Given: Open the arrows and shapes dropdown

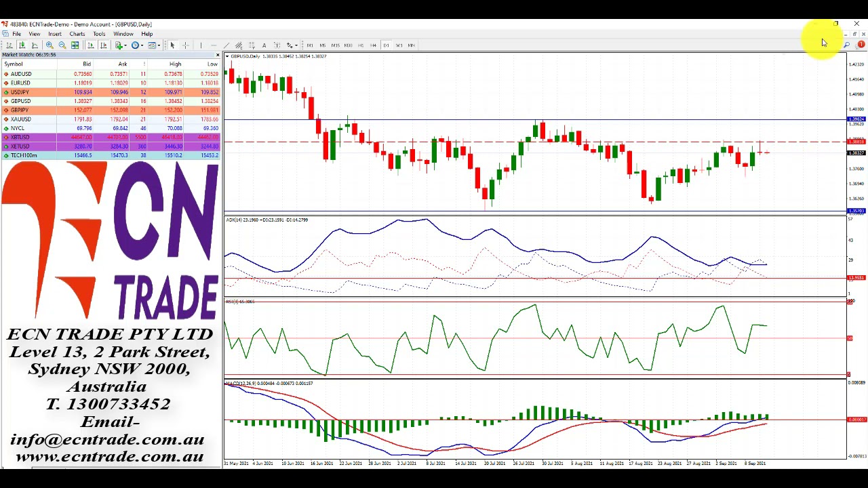Looking at the screenshot, I should point(292,45).
